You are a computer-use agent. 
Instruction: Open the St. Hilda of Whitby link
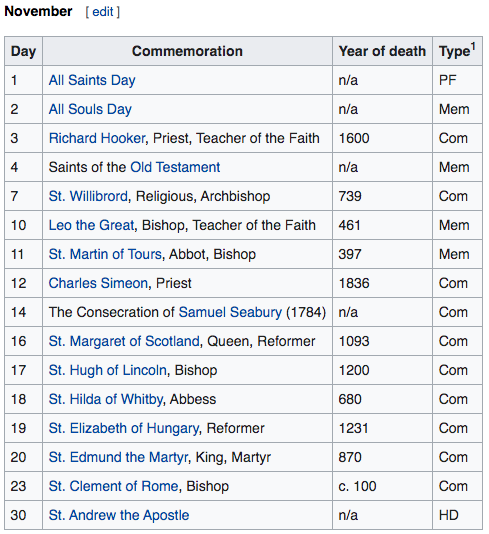(105, 399)
